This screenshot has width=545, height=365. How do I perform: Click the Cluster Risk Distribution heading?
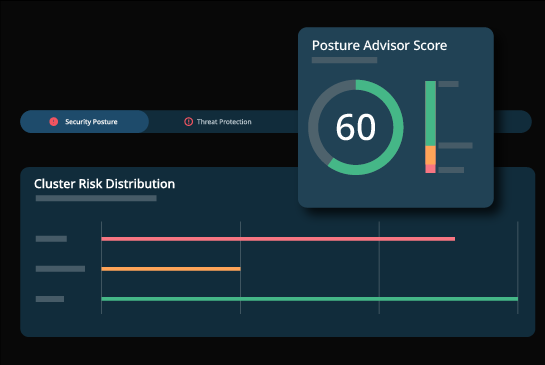point(104,184)
